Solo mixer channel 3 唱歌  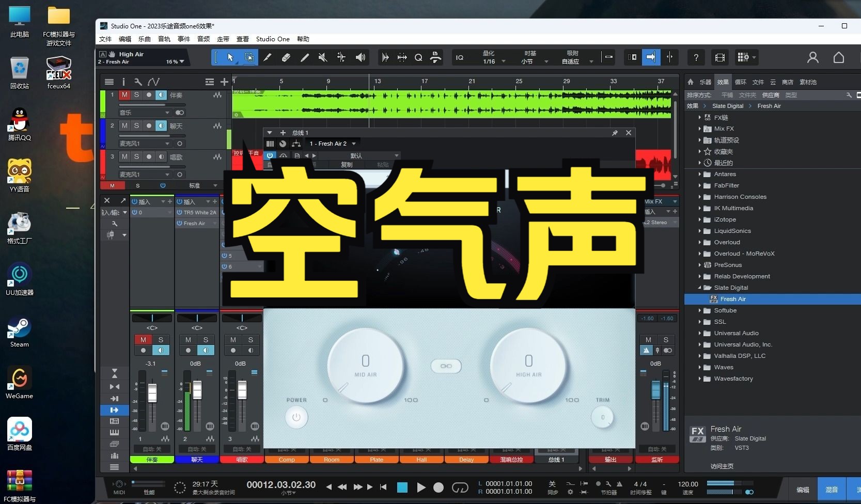(251, 339)
